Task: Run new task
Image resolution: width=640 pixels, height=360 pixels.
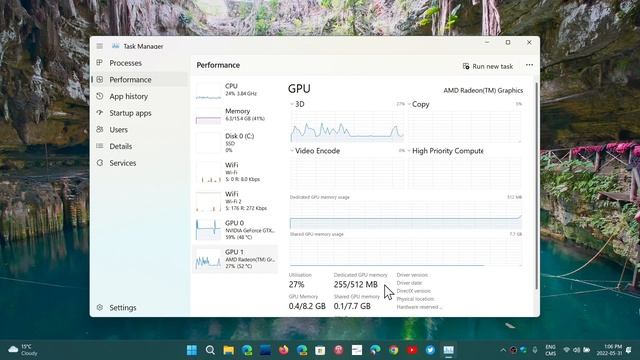Action: pos(488,66)
